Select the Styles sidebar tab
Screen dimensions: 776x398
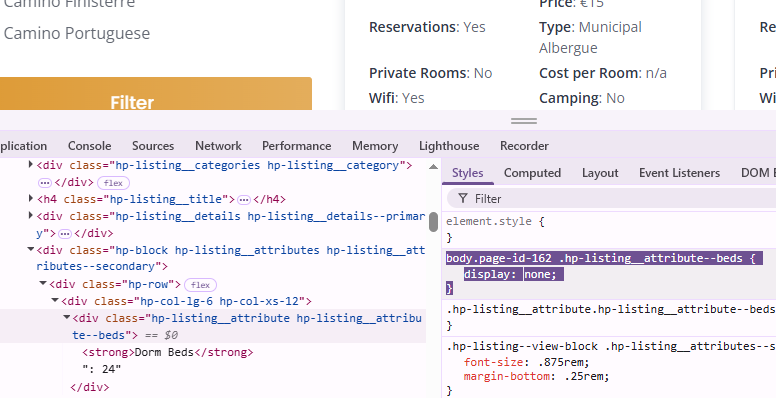click(468, 173)
